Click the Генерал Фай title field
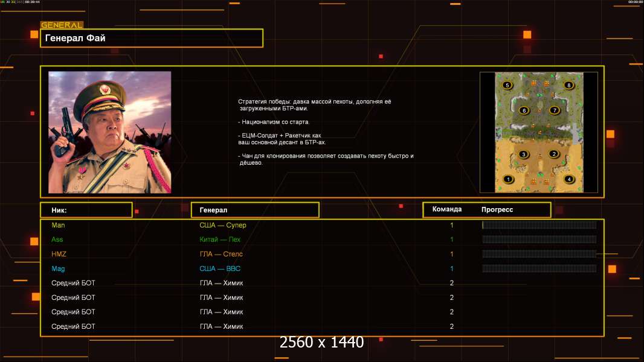 (151, 38)
